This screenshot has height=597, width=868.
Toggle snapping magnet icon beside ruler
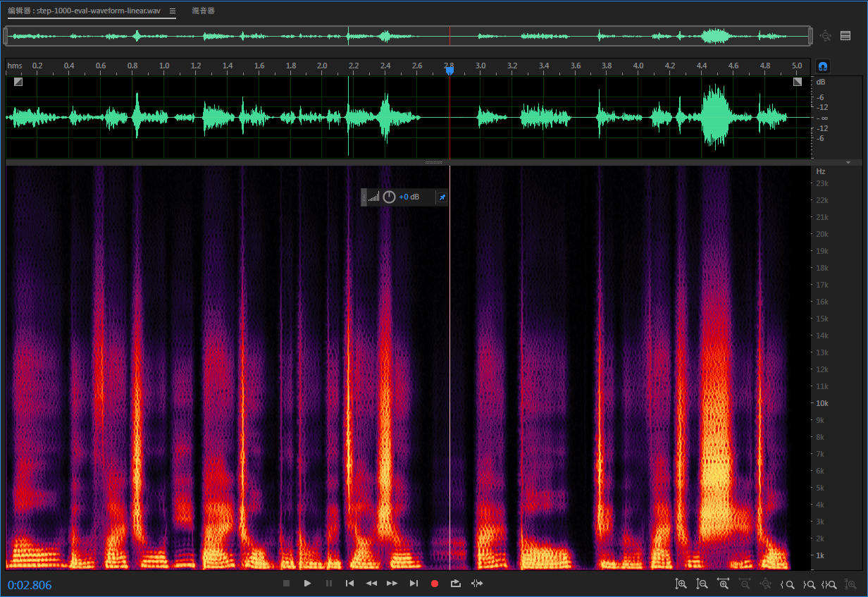pos(822,66)
